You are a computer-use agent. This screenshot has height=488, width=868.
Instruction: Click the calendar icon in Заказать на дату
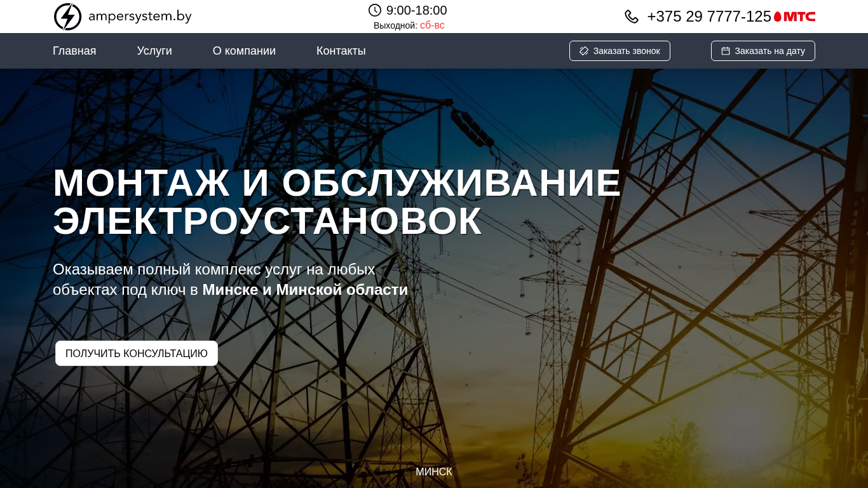click(x=726, y=51)
